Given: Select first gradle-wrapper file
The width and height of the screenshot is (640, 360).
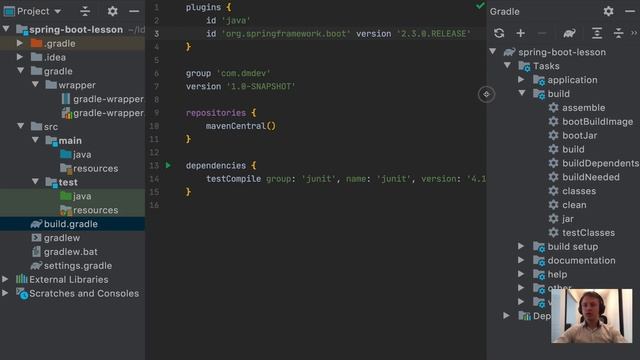Looking at the screenshot, I should pyautogui.click(x=102, y=99).
